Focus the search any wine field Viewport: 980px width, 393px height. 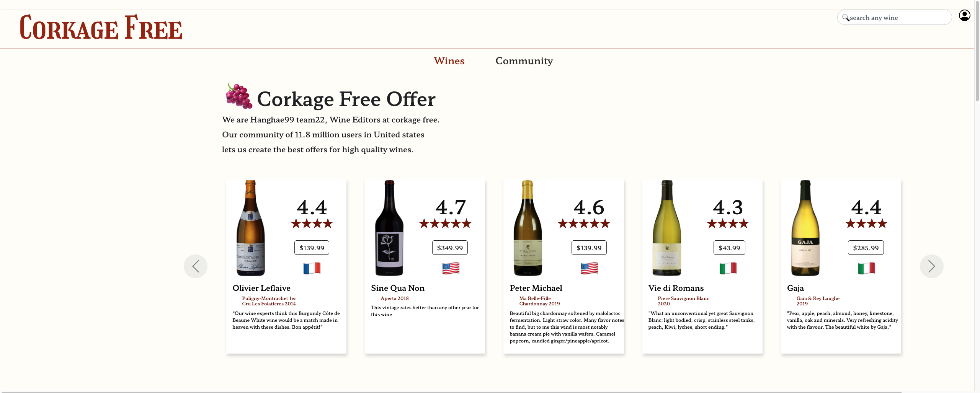click(x=894, y=18)
